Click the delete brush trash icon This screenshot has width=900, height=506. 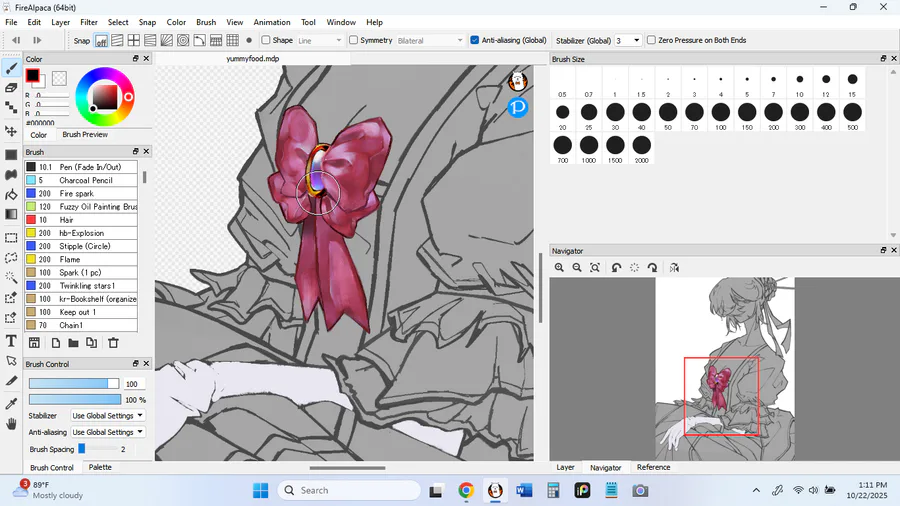tap(113, 343)
